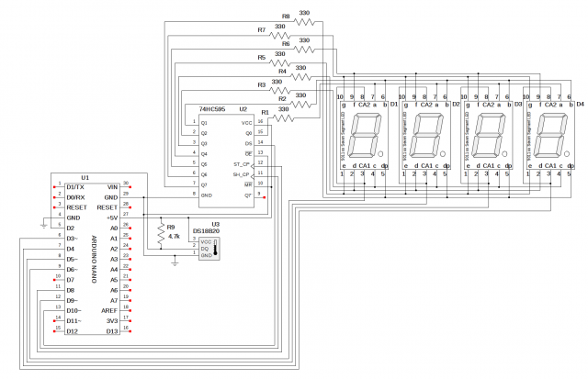Click the SH_CP pin label on 74HC595
This screenshot has width=588, height=379.
pos(241,174)
